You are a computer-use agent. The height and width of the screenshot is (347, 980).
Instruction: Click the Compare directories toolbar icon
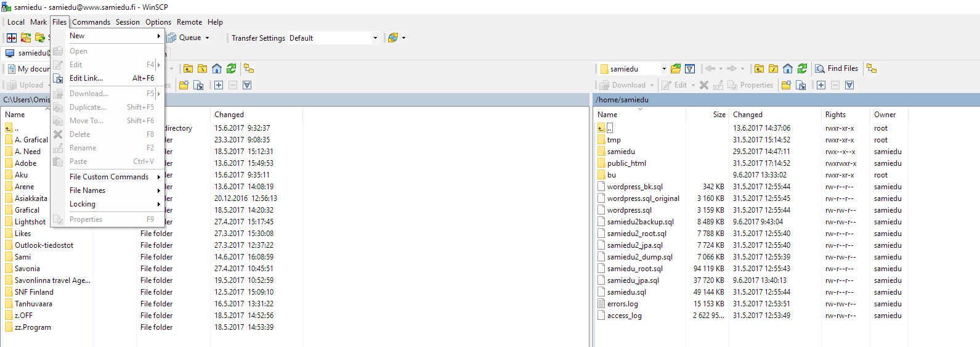[x=12, y=38]
